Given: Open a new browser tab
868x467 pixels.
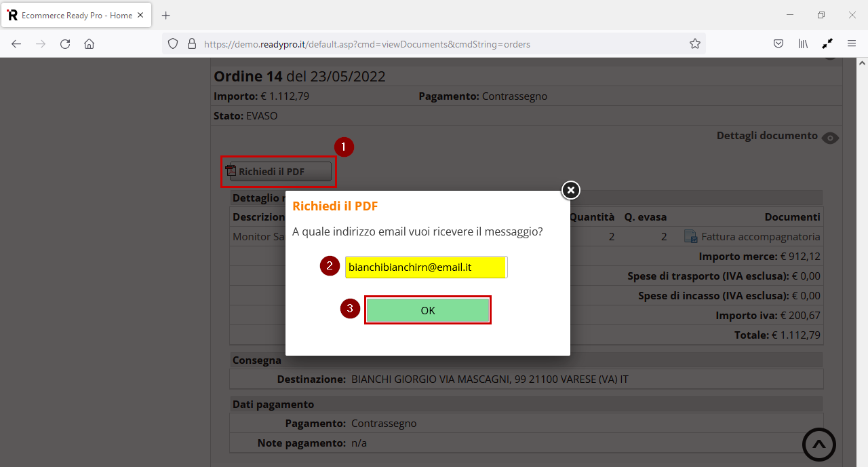Looking at the screenshot, I should pos(165,14).
